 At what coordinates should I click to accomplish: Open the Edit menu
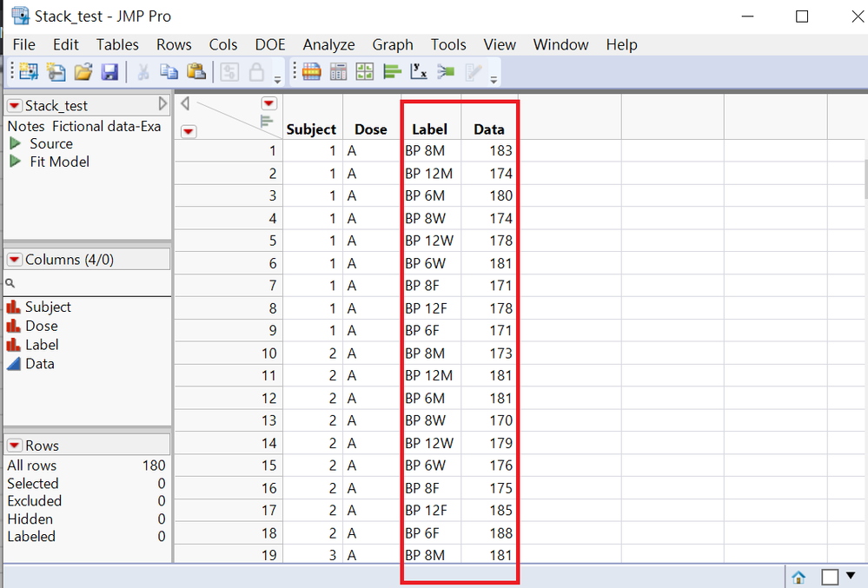pos(66,44)
